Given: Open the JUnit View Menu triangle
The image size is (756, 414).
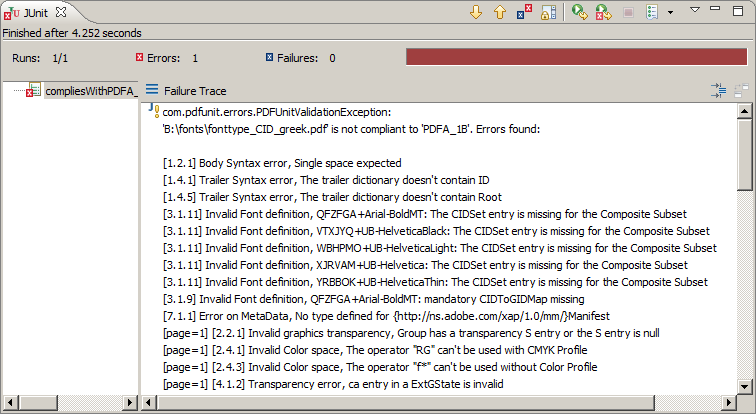Looking at the screenshot, I should [696, 10].
